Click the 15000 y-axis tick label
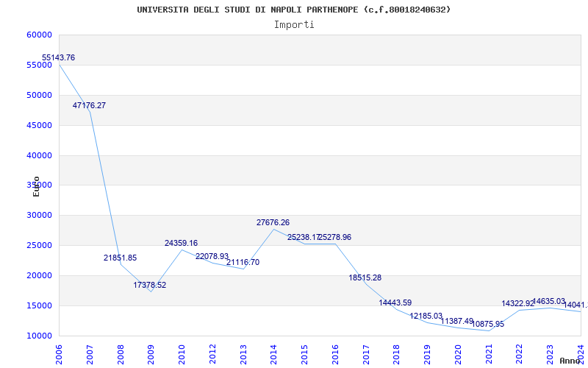588x368 pixels. click(39, 305)
